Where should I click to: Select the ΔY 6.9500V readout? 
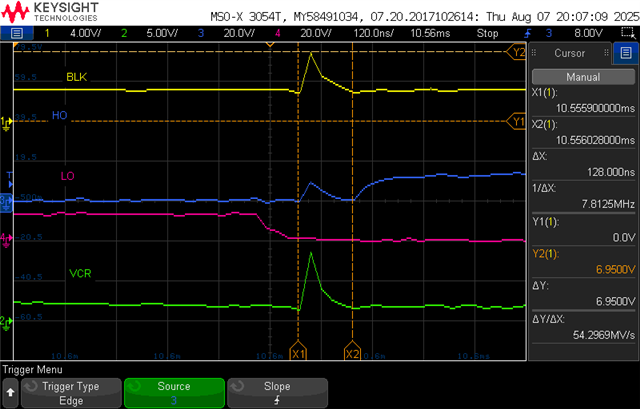tap(615, 301)
